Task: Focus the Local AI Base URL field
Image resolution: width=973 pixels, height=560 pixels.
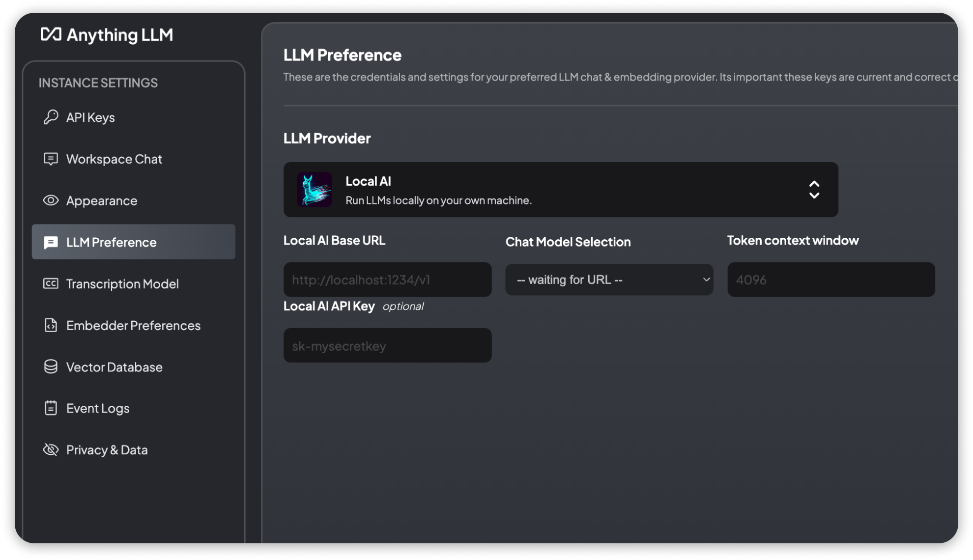Action: 388,280
